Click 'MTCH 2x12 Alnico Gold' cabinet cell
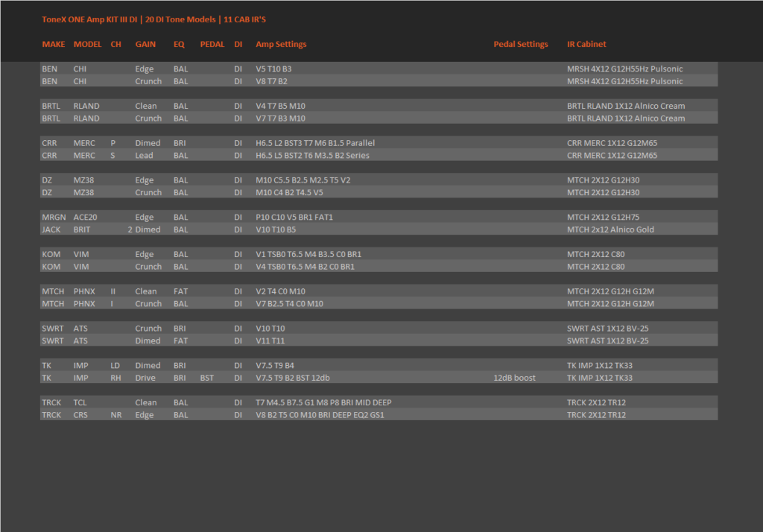763x532 pixels. coord(610,229)
